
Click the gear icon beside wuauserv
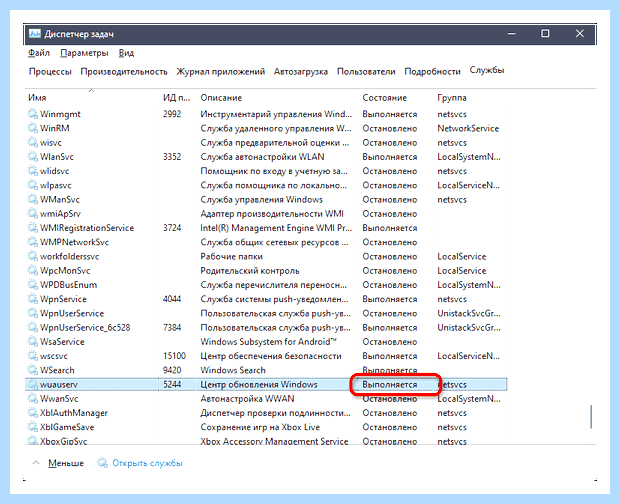coord(32,384)
